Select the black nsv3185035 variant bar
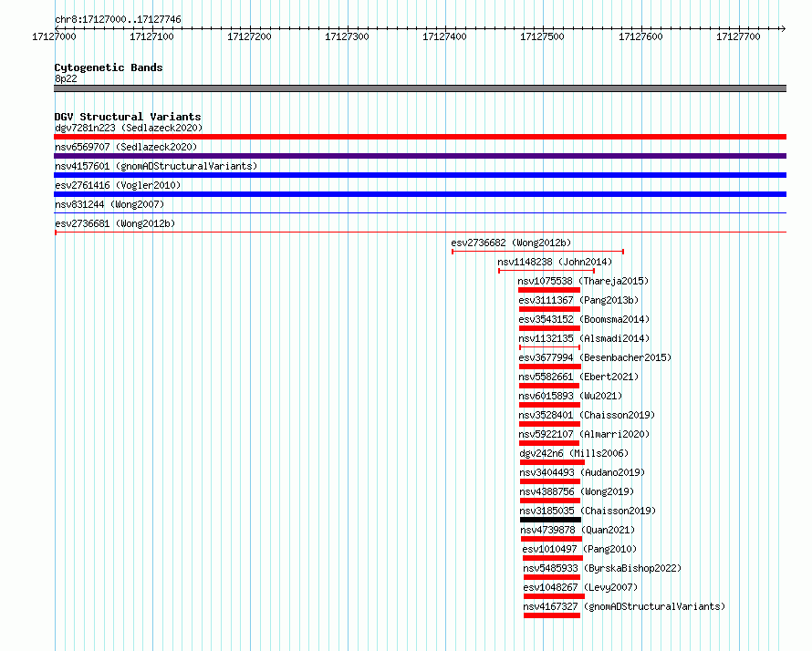812x651 pixels. [x=550, y=520]
